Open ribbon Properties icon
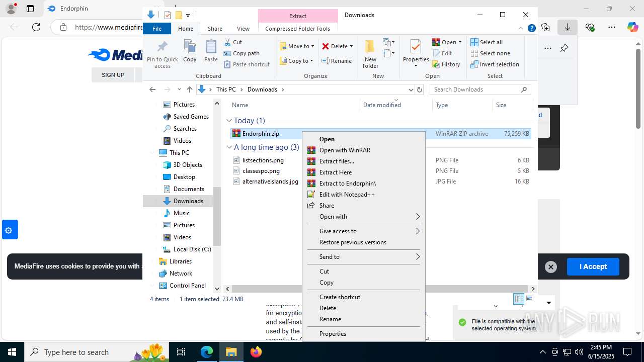 (x=416, y=50)
